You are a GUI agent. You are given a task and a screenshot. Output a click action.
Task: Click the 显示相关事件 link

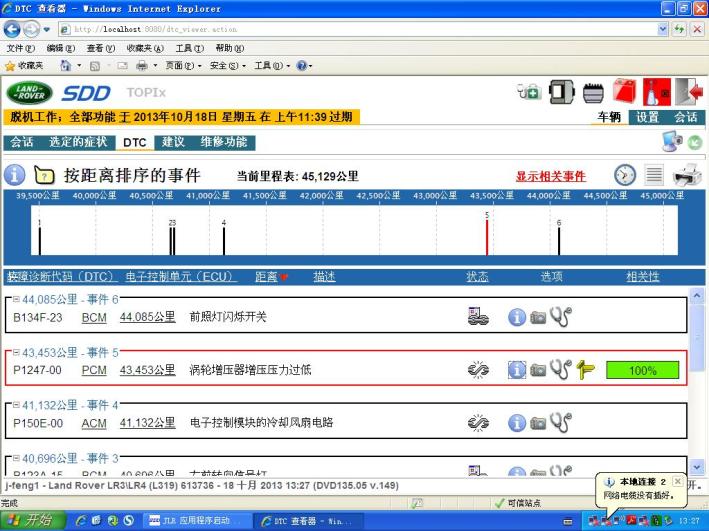550,176
